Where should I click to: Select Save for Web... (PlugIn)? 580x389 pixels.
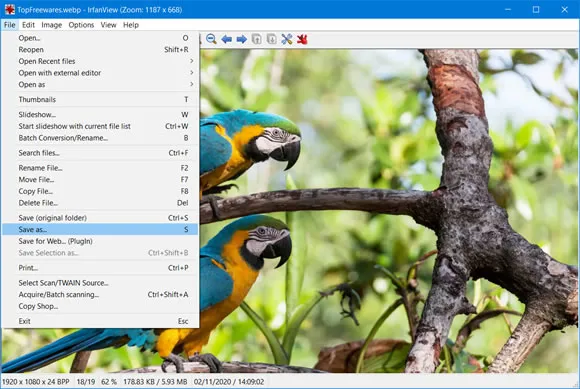pos(100,241)
